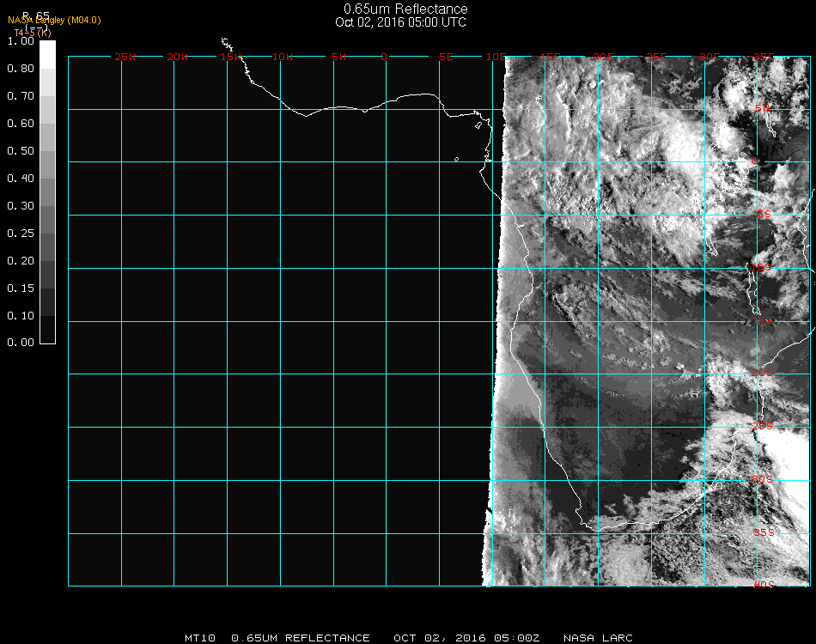This screenshot has height=644, width=816.
Task: Click the 20S latitude label
Action: (x=763, y=373)
